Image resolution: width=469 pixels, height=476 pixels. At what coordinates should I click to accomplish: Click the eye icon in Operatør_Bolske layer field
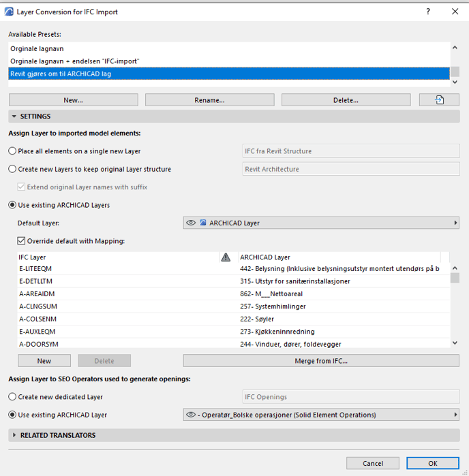[x=191, y=415]
